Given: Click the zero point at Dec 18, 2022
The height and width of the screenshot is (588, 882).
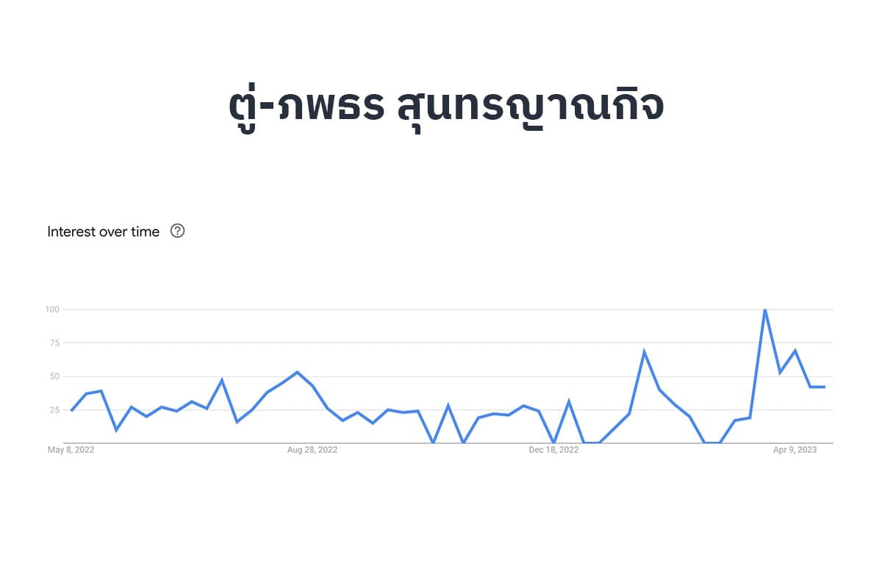Looking at the screenshot, I should point(553,442).
